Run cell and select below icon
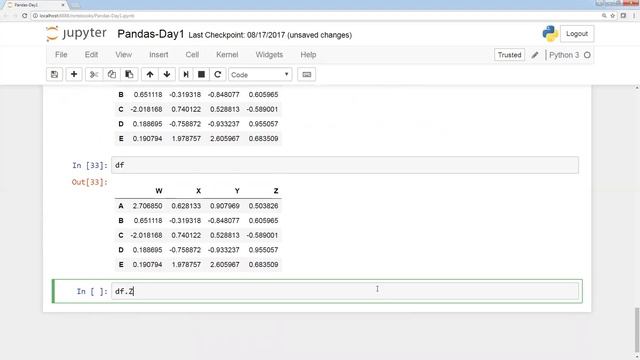640x360 pixels. click(186, 75)
